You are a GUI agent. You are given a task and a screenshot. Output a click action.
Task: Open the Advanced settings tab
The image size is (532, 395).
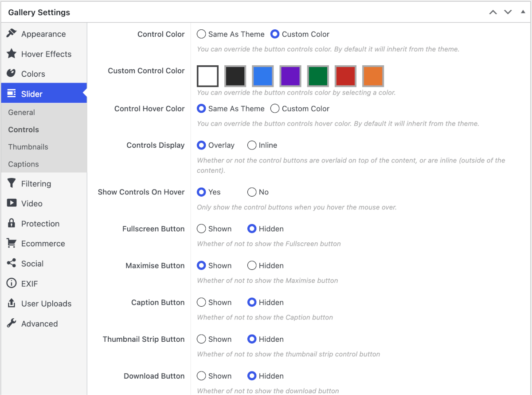click(x=44, y=323)
